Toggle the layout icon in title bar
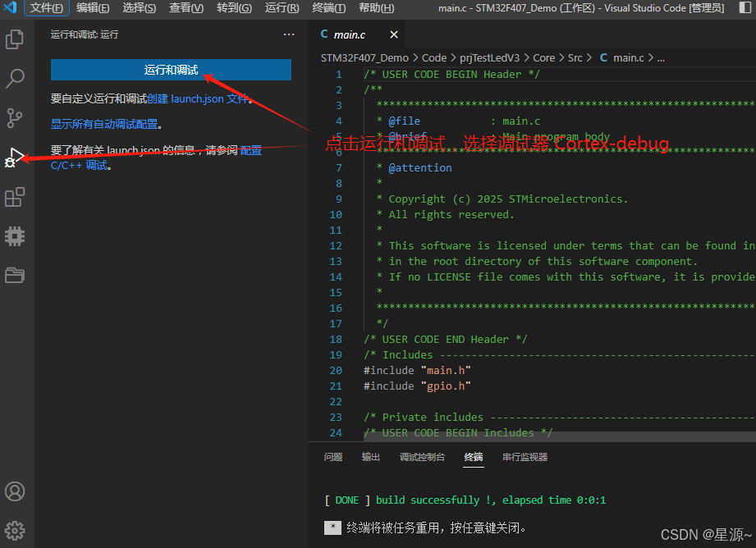Screen dimensions: 756x548 [745, 7]
